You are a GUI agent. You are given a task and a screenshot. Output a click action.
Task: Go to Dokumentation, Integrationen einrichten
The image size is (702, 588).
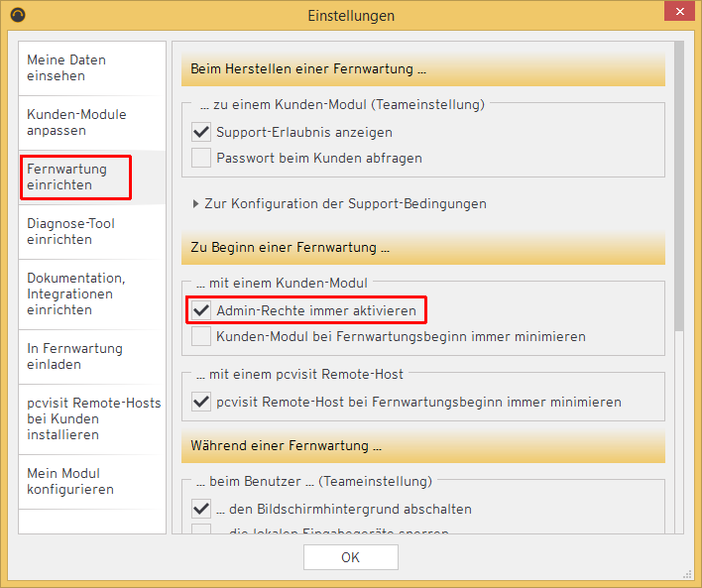(76, 294)
